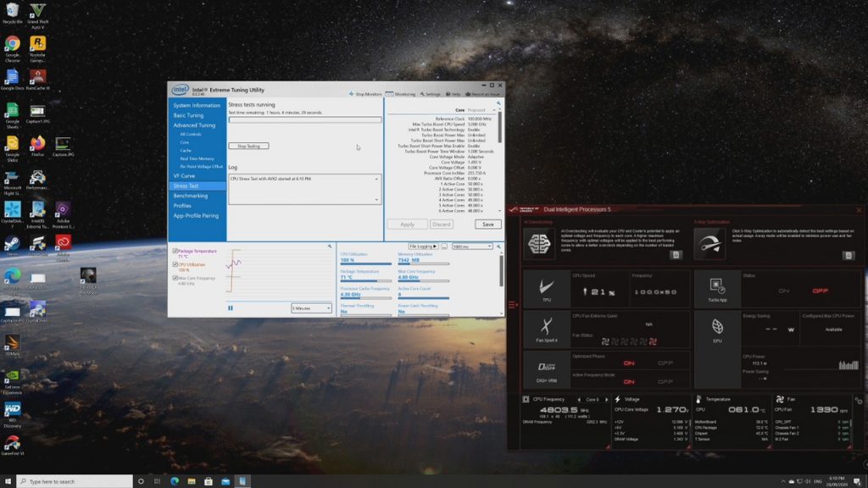Open the TPU module tile
Viewport: 868px width, 488px height.
547,289
